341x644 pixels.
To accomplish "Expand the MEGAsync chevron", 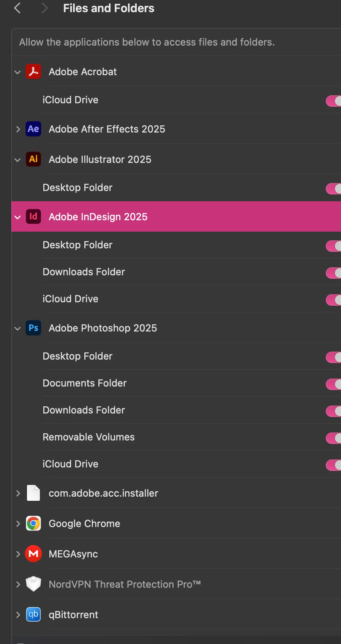I will (18, 554).
